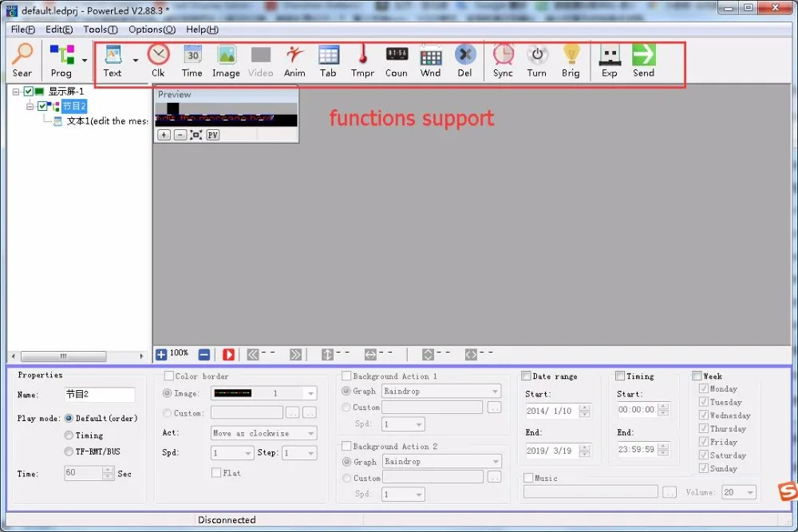The image size is (798, 532).
Task: Click the Wnd window icon
Action: 431,60
